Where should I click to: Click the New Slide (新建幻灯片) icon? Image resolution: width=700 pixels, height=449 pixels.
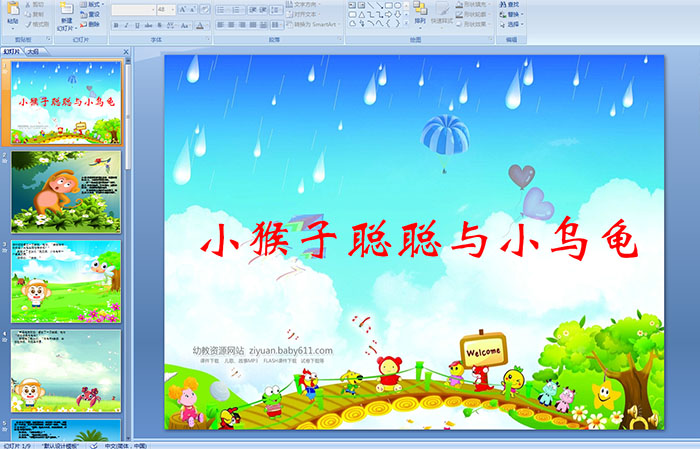(x=66, y=12)
